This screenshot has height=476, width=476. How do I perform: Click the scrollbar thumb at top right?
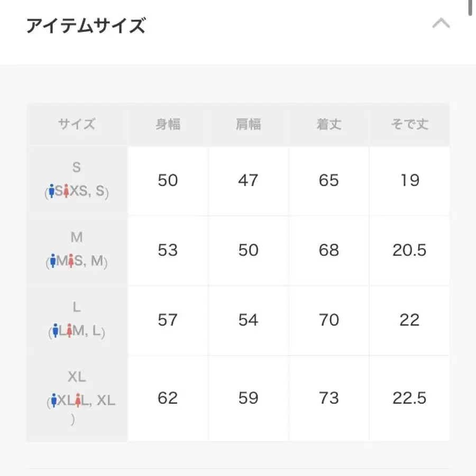tap(470, 8)
